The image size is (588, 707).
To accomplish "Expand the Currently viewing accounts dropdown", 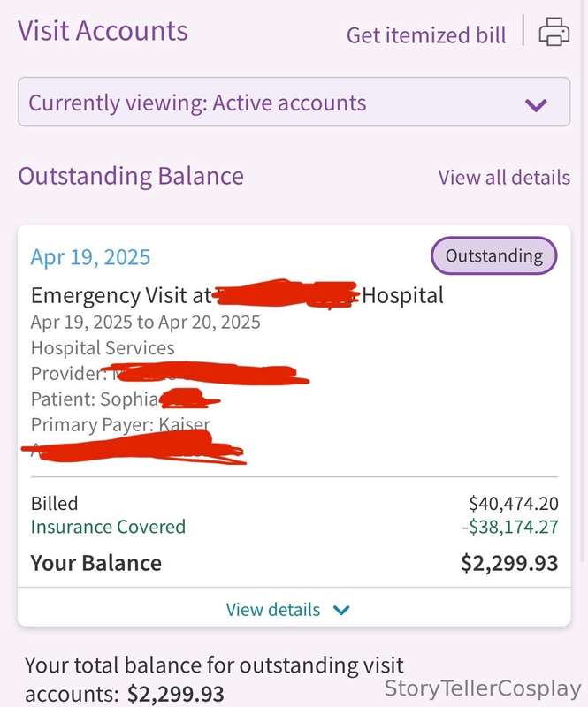I will click(294, 102).
